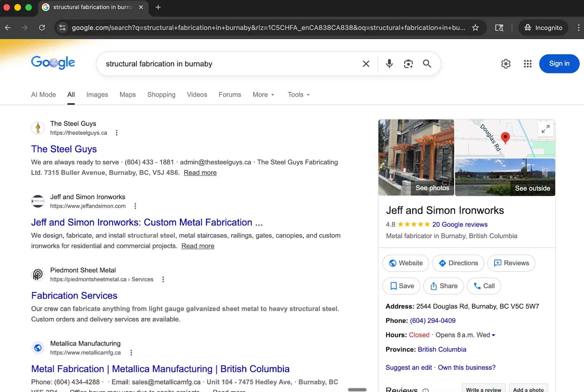Open British Columbia province link

[442, 350]
